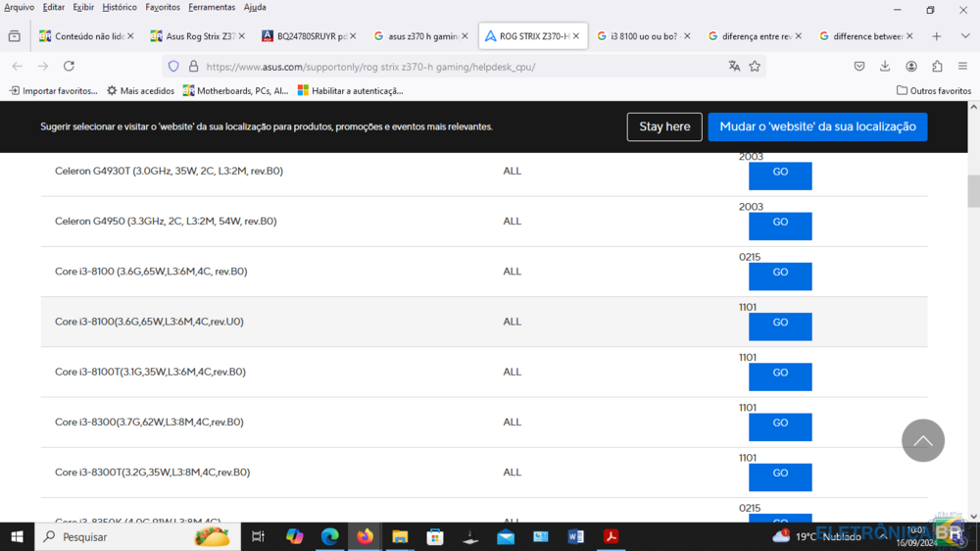
Task: Show site security padlock info
Action: point(194,67)
